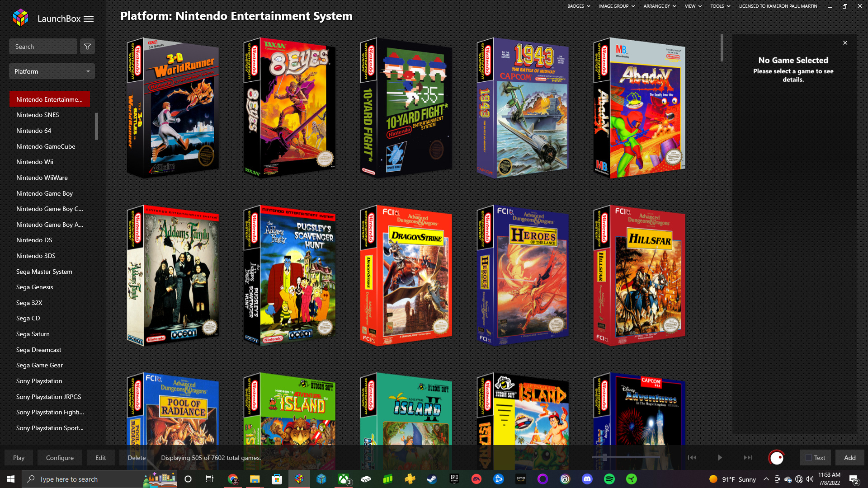The height and width of the screenshot is (488, 868).
Task: Open File Explorer from the taskbar
Action: coord(255,479)
